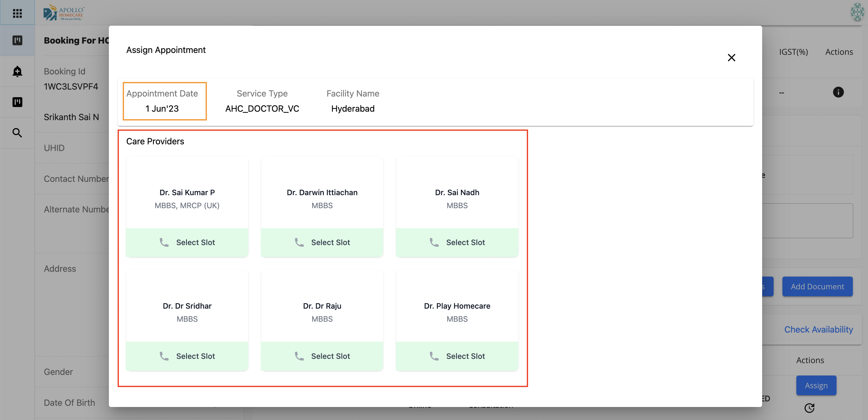Select Slot for Dr. Sai Nadh
This screenshot has height=420, width=868.
click(457, 242)
